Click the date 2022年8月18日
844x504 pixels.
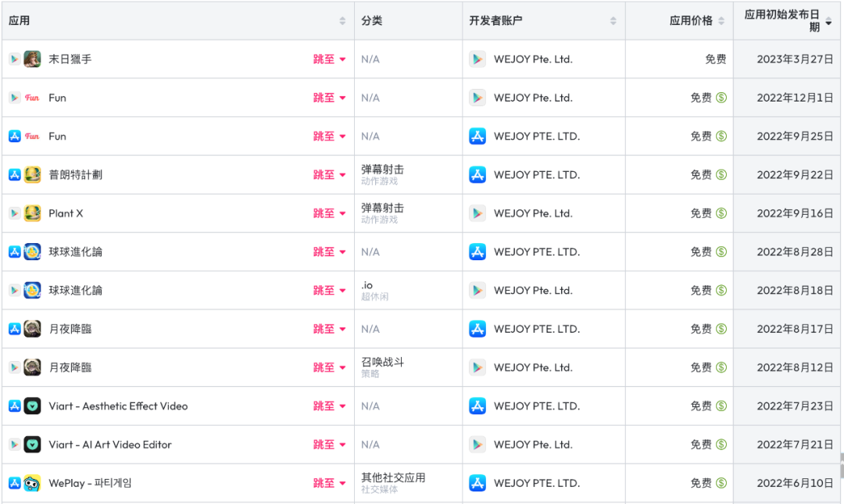(x=795, y=290)
